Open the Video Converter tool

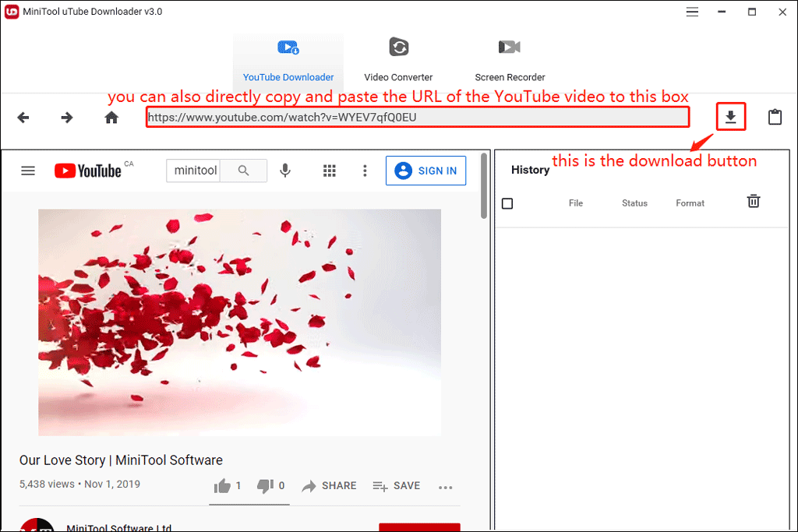pos(398,58)
